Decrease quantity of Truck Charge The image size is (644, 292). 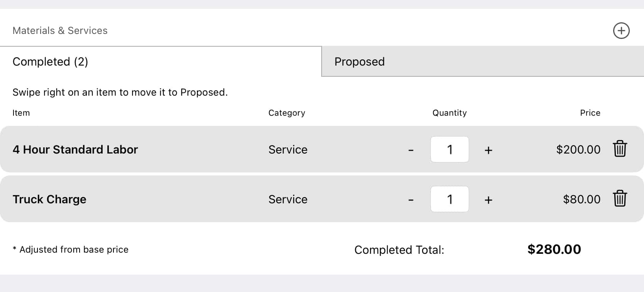pyautogui.click(x=411, y=199)
